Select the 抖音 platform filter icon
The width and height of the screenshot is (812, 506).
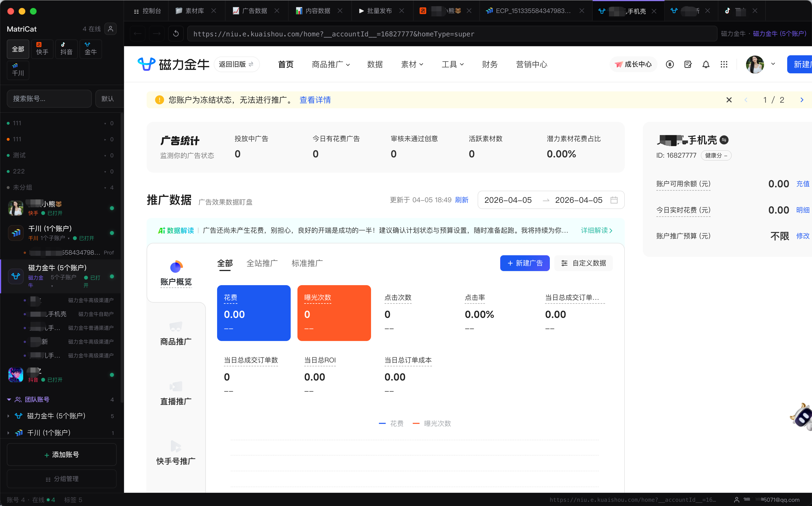66,49
